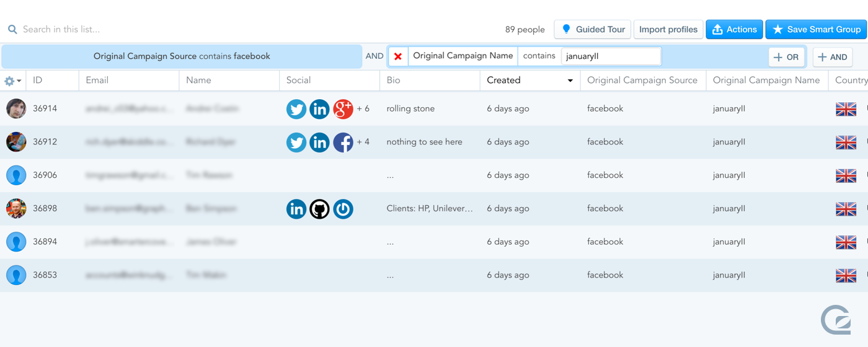Click the Import profiles button

point(668,29)
